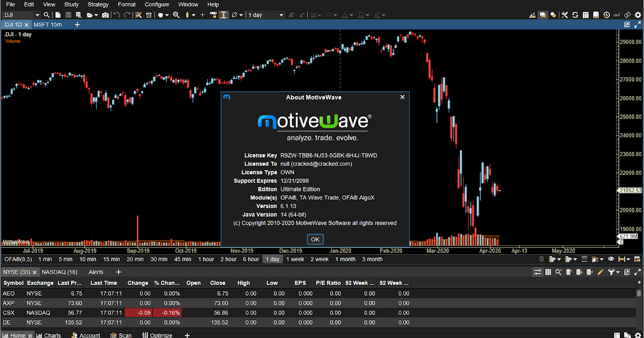Add a new watchlist with plus

(119, 272)
